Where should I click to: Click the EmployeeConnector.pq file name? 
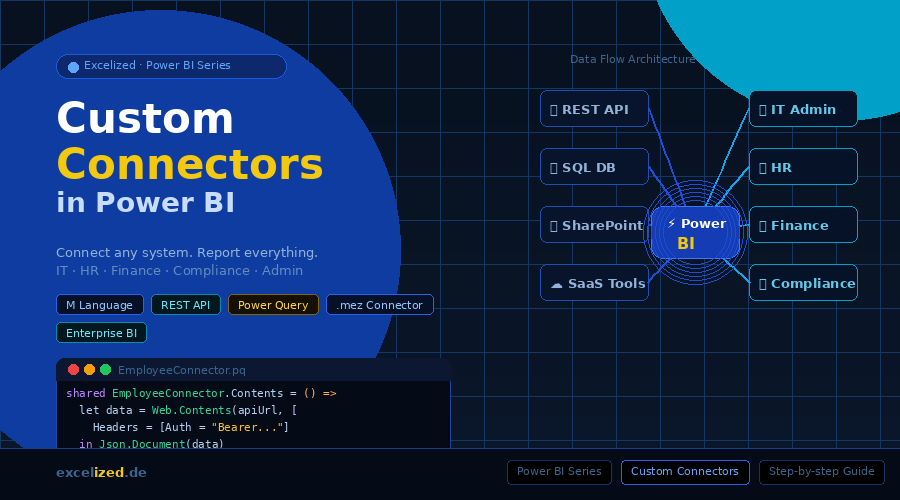click(x=182, y=370)
